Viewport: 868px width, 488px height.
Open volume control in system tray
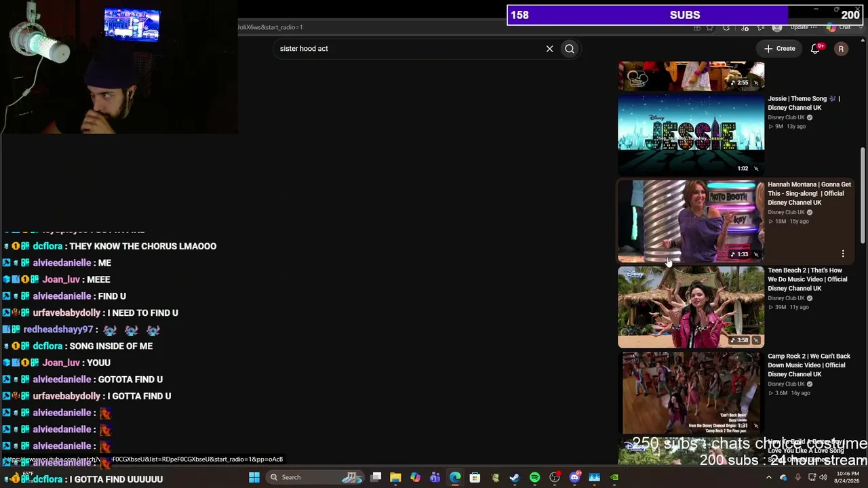[825, 477]
